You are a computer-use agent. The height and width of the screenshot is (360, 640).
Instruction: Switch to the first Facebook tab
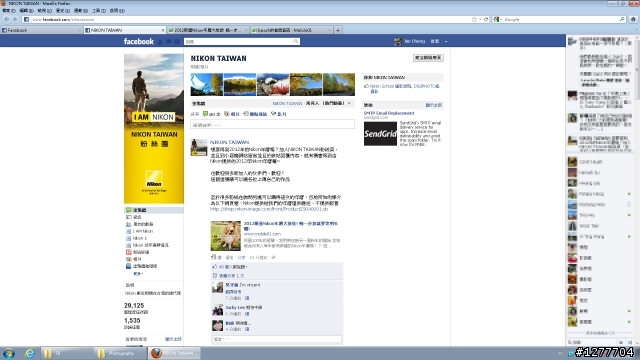click(x=41, y=30)
